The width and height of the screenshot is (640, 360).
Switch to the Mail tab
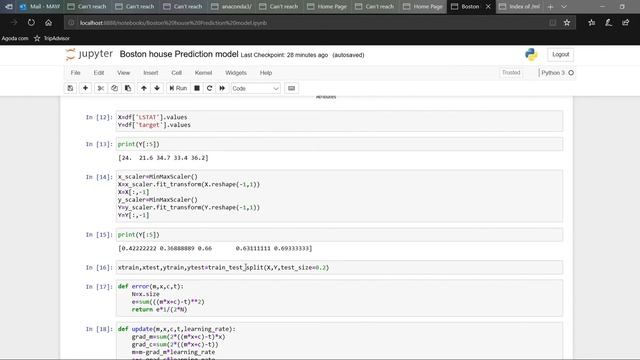pyautogui.click(x=40, y=7)
